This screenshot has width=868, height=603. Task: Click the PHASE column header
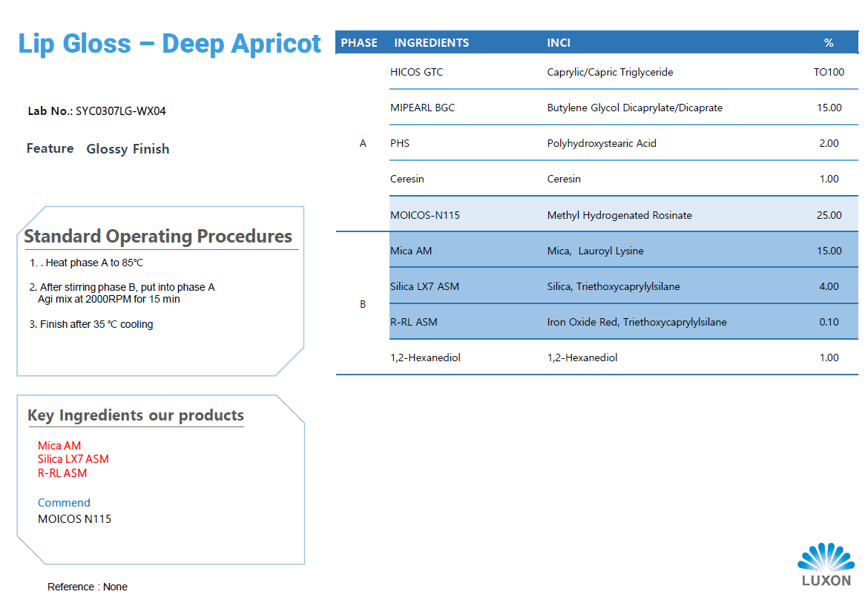[359, 42]
